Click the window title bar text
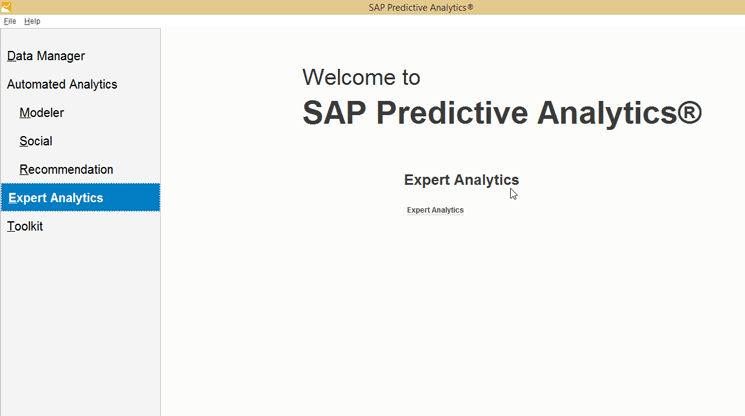The image size is (745, 416). click(421, 7)
